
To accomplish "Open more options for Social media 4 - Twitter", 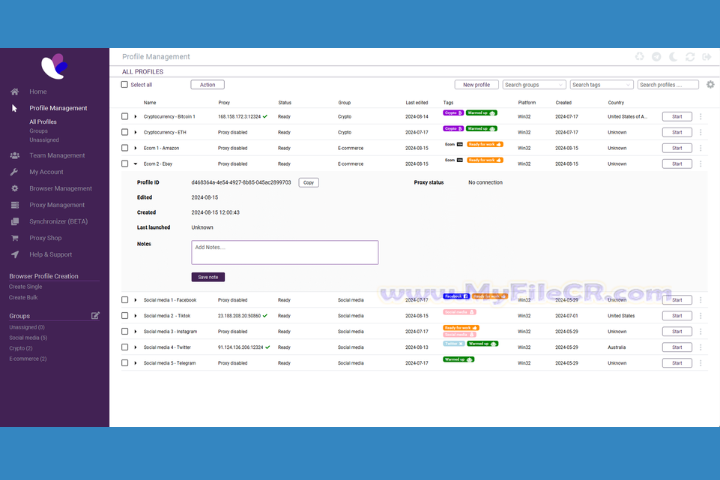I will click(x=701, y=347).
